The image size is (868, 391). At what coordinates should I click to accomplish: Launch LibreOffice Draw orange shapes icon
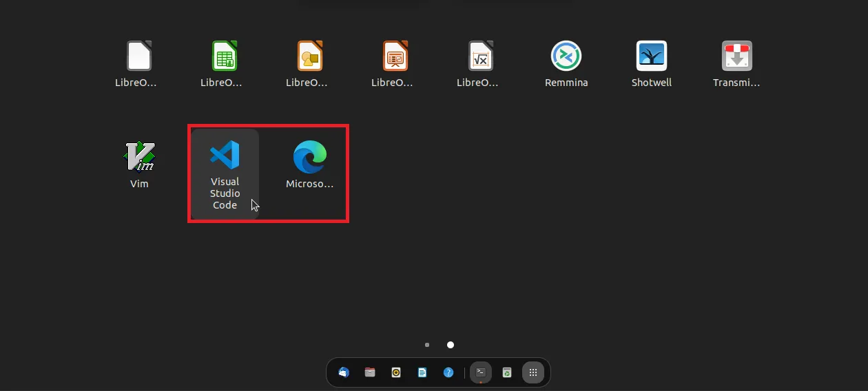(310, 56)
